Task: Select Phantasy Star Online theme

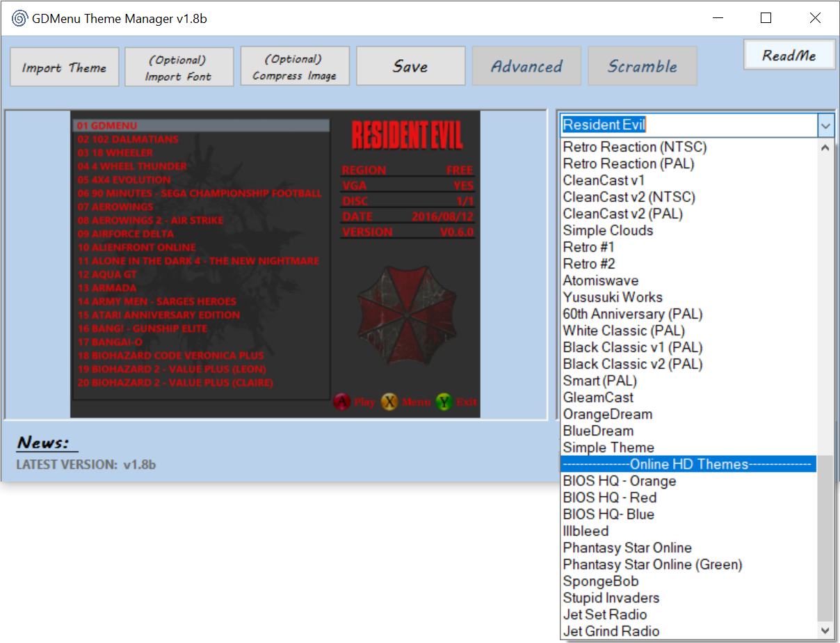Action: tap(688, 548)
